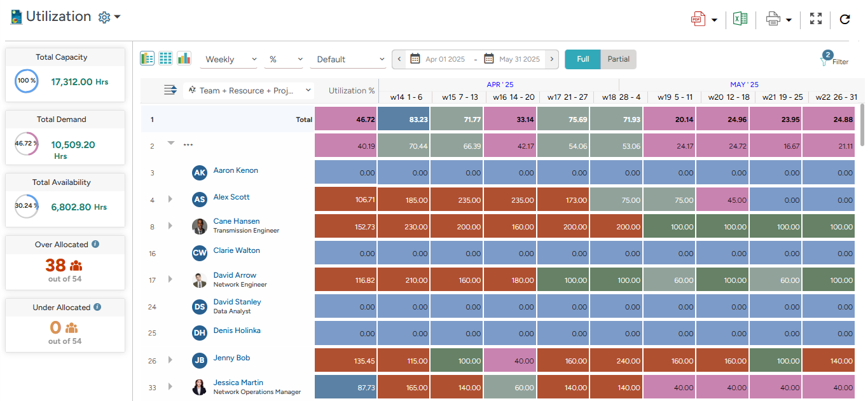Refresh the utilization data
This screenshot has width=868, height=401.
[845, 18]
